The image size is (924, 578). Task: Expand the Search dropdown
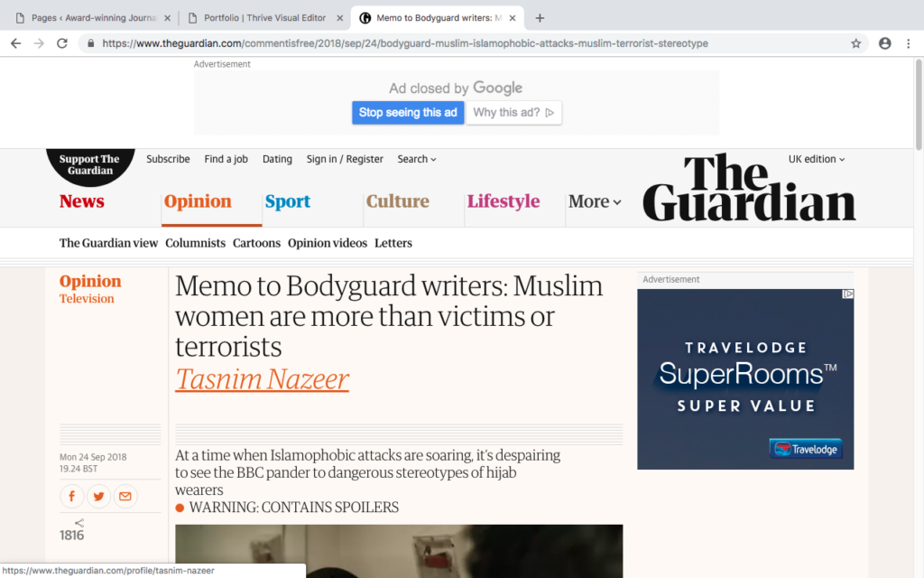click(417, 159)
